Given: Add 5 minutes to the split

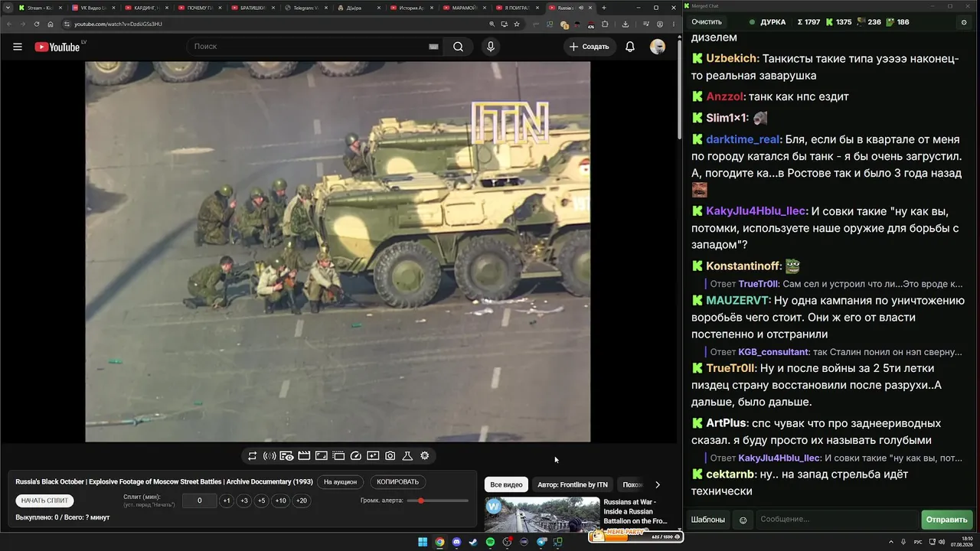Looking at the screenshot, I should click(x=262, y=500).
